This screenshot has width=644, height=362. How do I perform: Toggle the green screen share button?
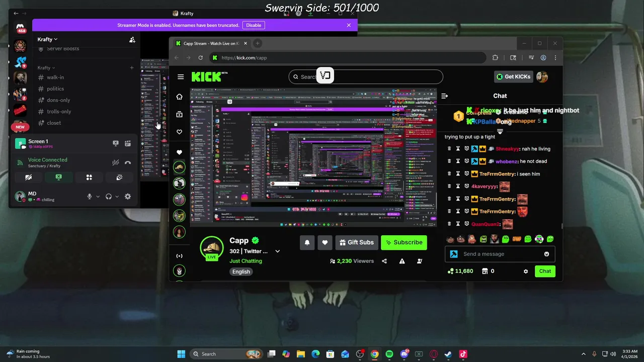click(59, 177)
